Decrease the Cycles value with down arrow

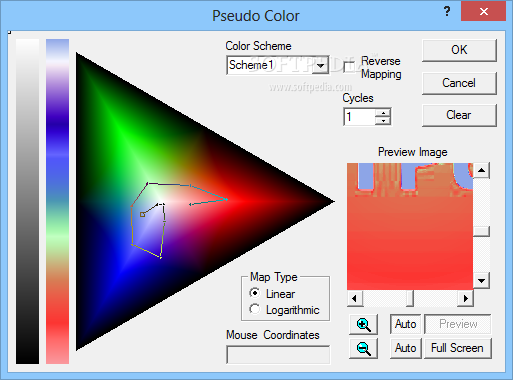[383, 121]
